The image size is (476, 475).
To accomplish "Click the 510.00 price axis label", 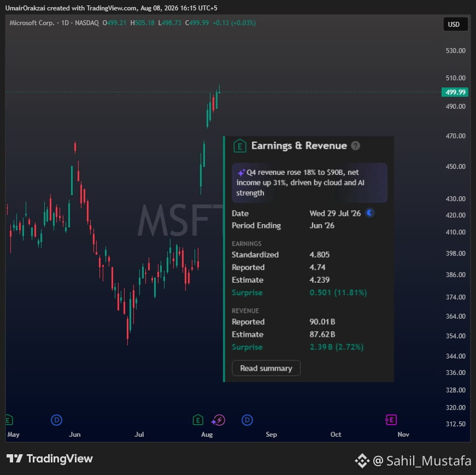I will (455, 78).
